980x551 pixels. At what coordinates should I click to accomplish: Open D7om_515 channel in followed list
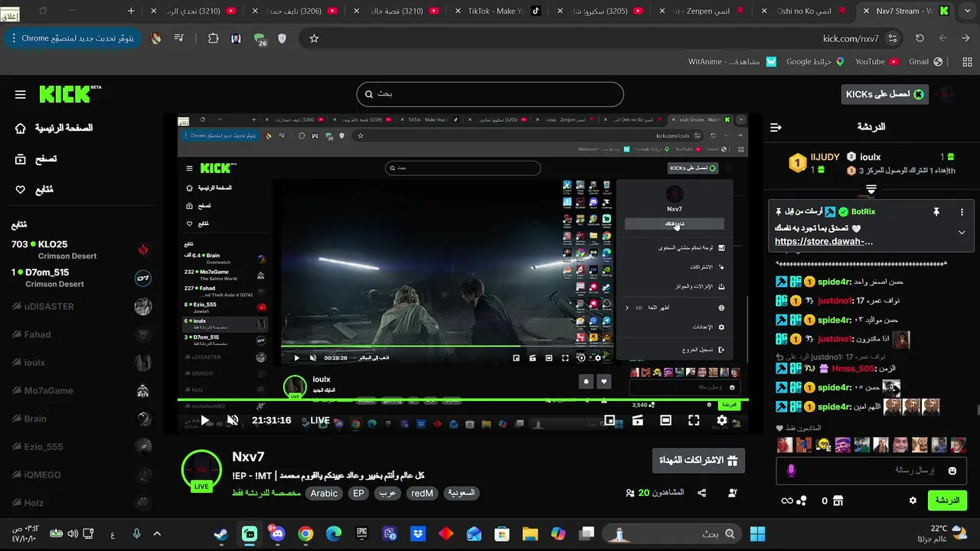pyautogui.click(x=81, y=278)
